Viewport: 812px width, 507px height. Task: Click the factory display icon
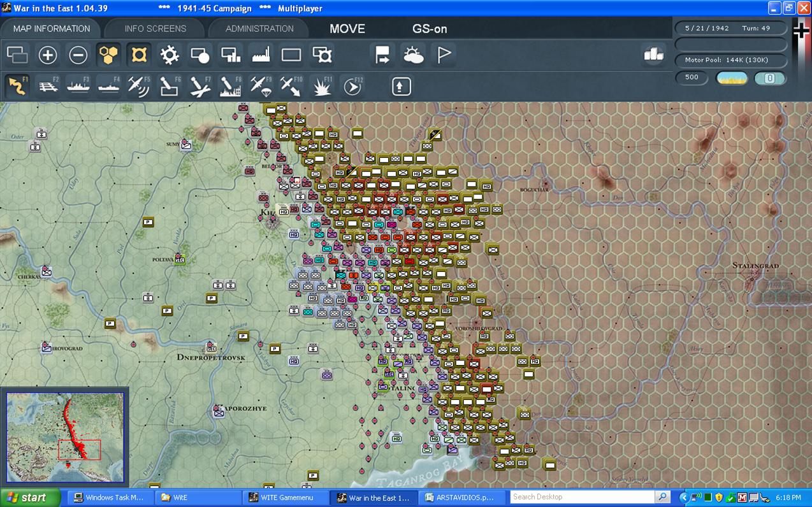point(261,55)
